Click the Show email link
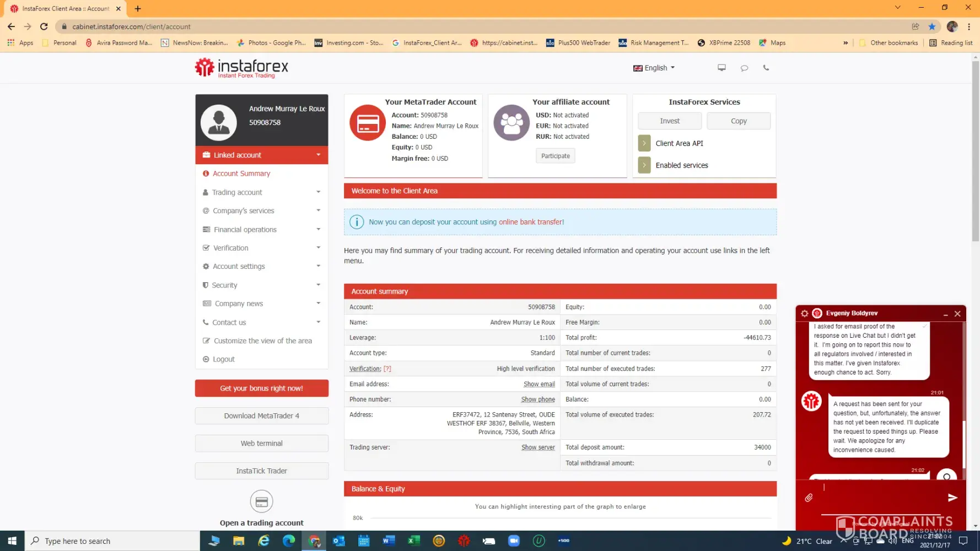980x551 pixels. (x=539, y=384)
